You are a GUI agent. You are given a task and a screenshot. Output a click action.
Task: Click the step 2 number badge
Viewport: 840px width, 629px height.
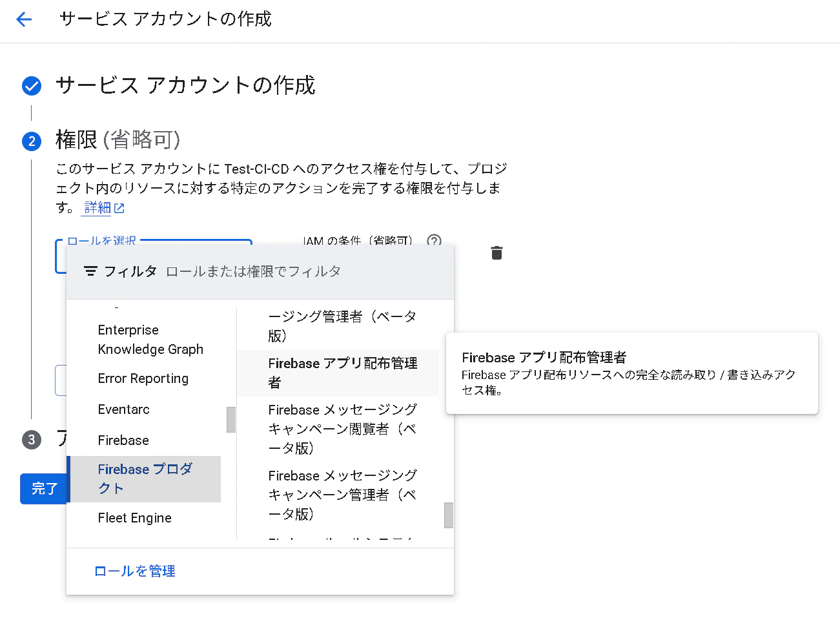point(32,141)
